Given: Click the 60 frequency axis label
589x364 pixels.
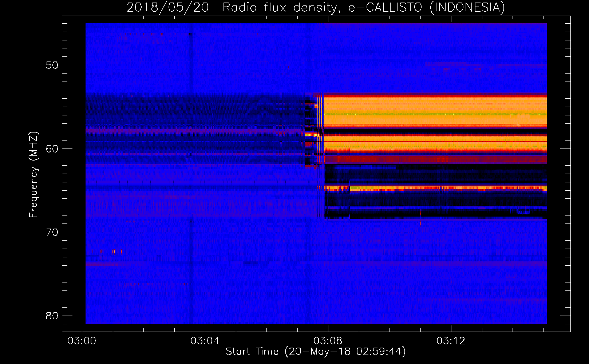Looking at the screenshot, I should tap(52, 149).
